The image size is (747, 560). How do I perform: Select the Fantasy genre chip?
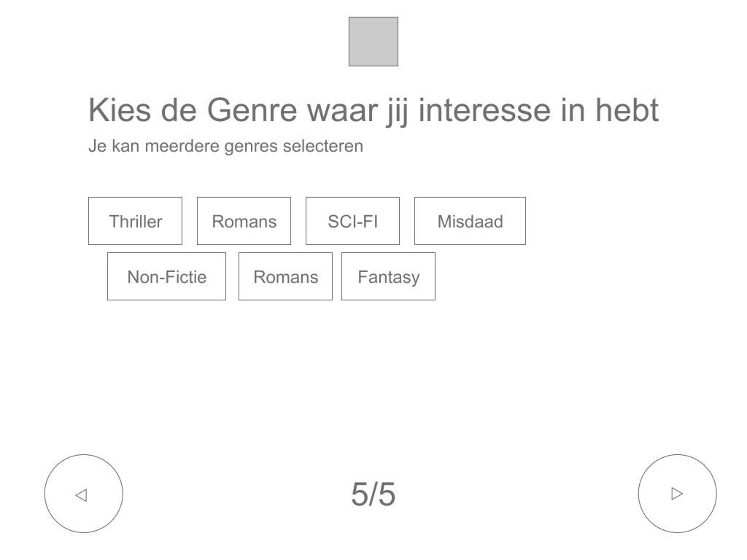point(388,276)
